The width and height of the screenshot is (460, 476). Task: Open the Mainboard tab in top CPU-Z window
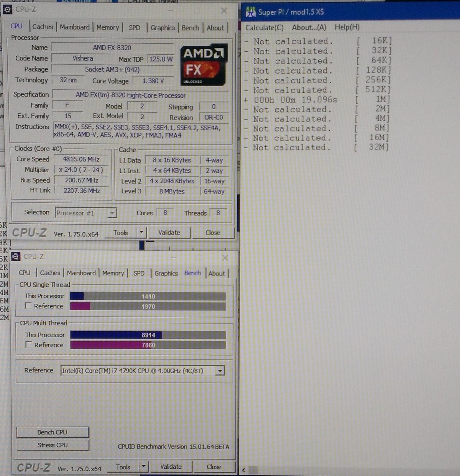(75, 27)
